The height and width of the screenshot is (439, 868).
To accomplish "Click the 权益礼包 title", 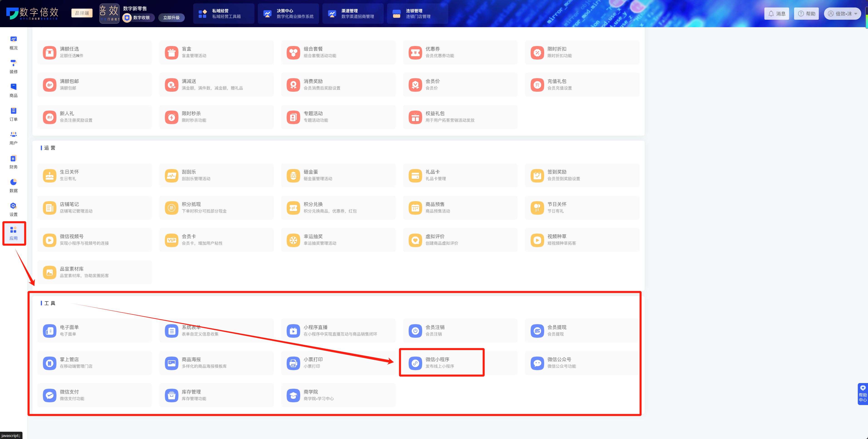I will click(x=435, y=113).
